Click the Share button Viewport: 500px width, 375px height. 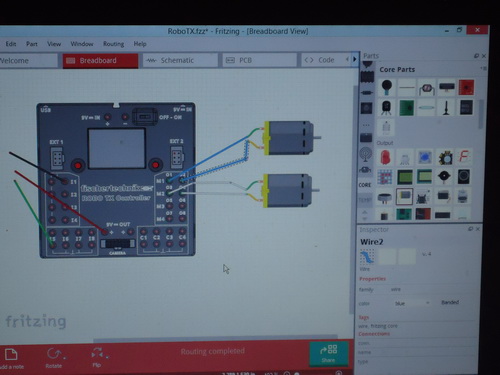[328, 354]
